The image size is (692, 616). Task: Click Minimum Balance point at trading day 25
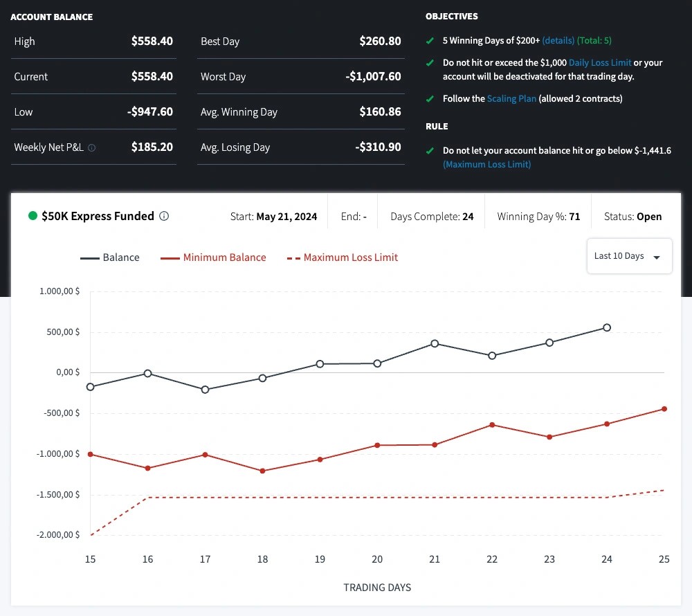click(664, 409)
